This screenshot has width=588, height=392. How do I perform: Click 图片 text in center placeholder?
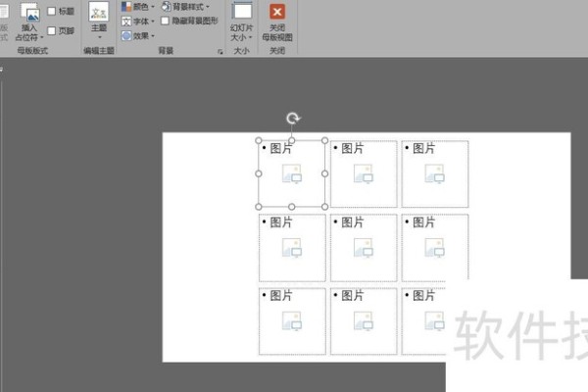click(353, 222)
